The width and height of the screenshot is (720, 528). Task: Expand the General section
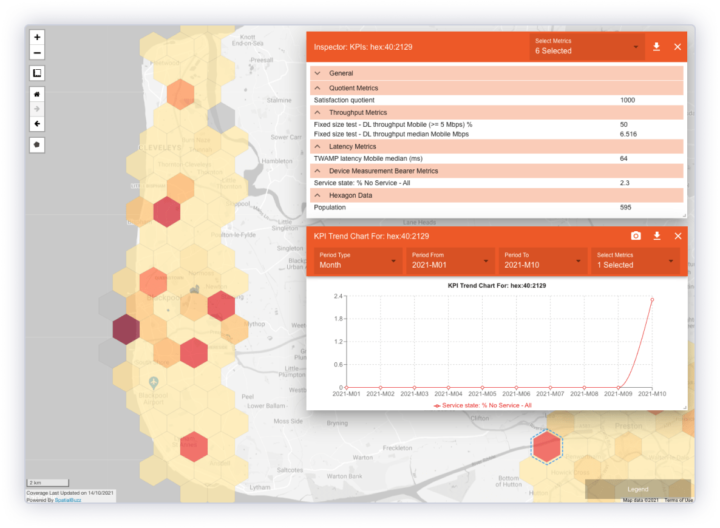click(x=318, y=73)
